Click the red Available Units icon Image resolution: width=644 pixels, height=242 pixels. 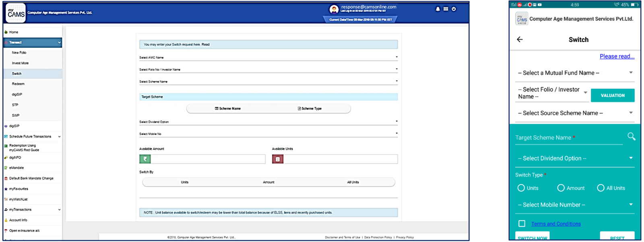tap(278, 159)
